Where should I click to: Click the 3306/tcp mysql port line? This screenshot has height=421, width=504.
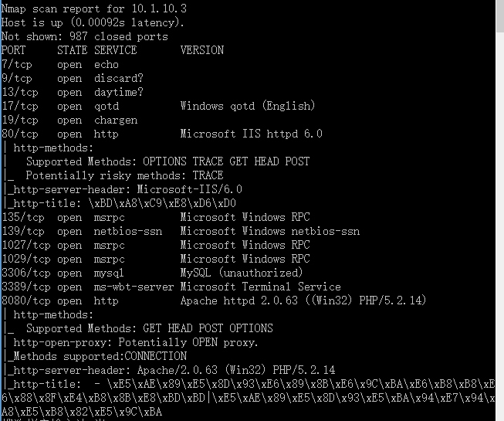pyautogui.click(x=152, y=273)
